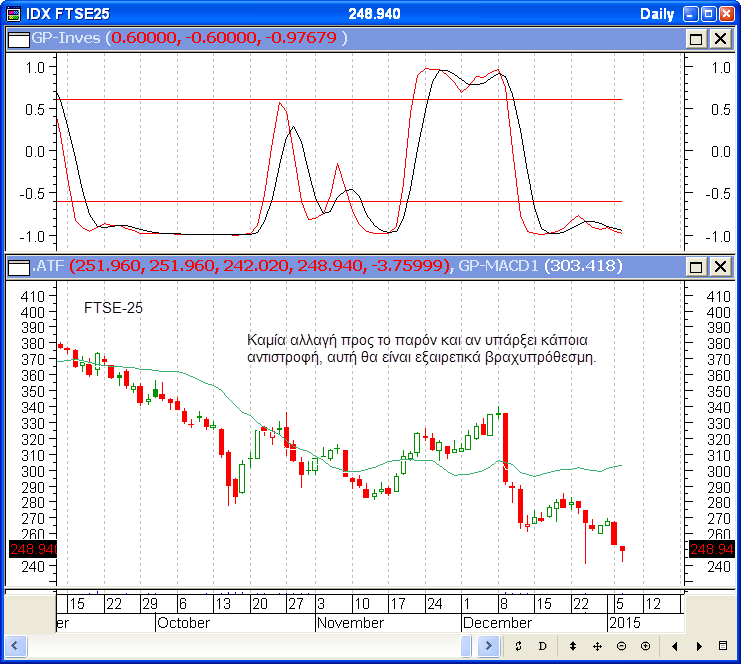Maximize the IDX FTSE25 chart window
This screenshot has width=741, height=664.
(x=708, y=14)
